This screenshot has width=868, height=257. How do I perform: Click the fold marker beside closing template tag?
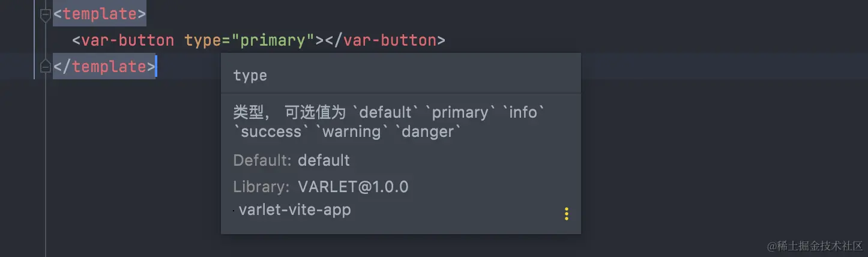45,67
